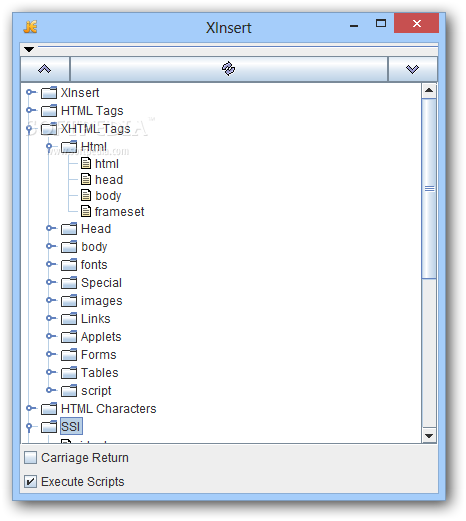This screenshot has width=466, height=521.
Task: Click the html item document icon
Action: click(x=86, y=163)
